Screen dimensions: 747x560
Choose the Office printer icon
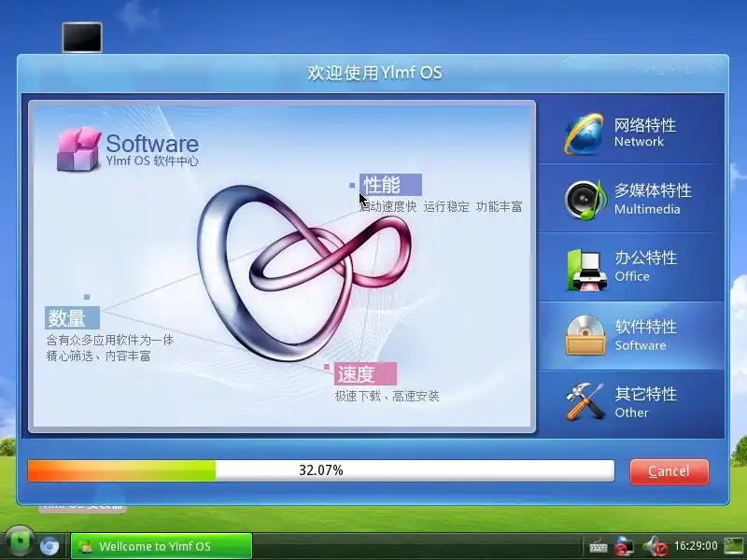click(x=586, y=270)
